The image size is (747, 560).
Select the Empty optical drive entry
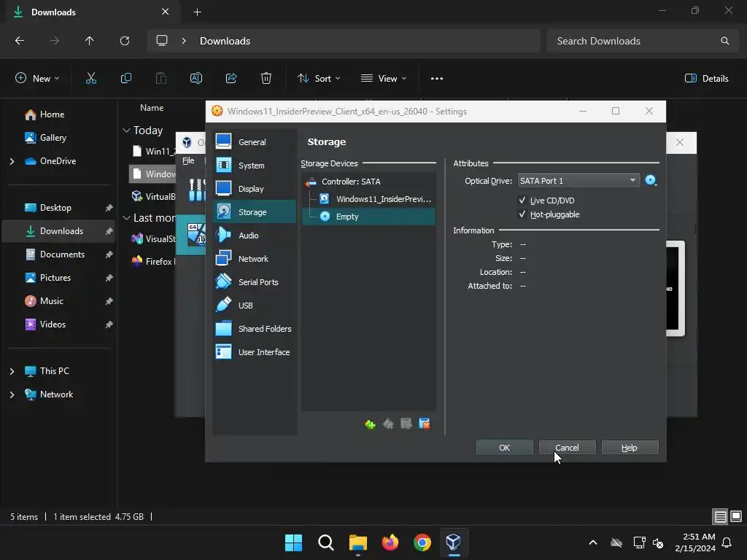click(368, 217)
